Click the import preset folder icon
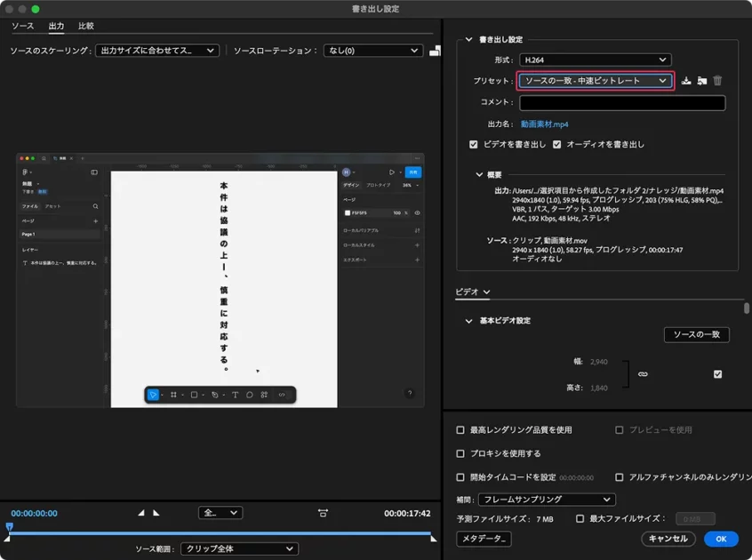Image resolution: width=752 pixels, height=560 pixels. (702, 81)
